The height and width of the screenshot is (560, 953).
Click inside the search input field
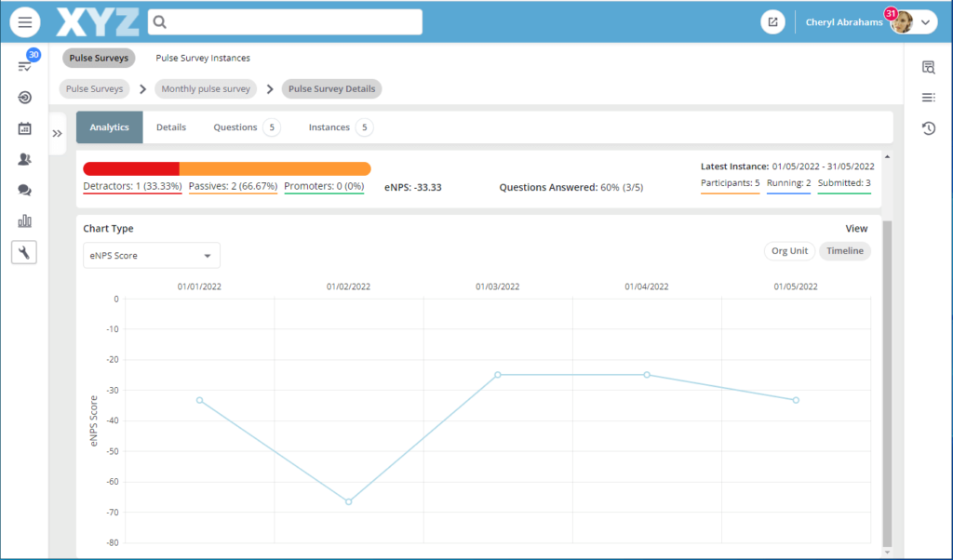tap(285, 22)
